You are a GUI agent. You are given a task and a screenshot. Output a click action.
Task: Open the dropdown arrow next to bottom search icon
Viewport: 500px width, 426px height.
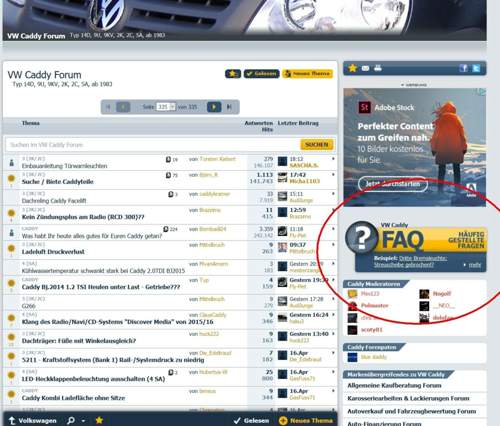click(83, 421)
